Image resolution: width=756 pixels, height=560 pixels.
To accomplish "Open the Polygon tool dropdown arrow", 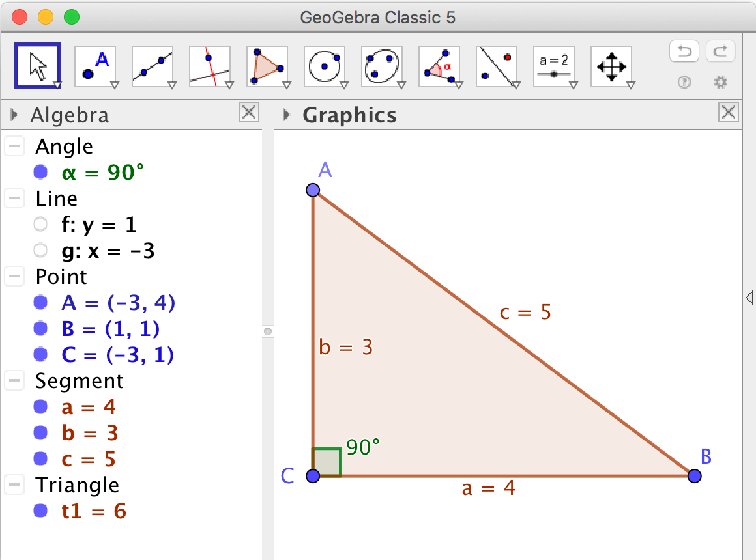I will pos(287,85).
